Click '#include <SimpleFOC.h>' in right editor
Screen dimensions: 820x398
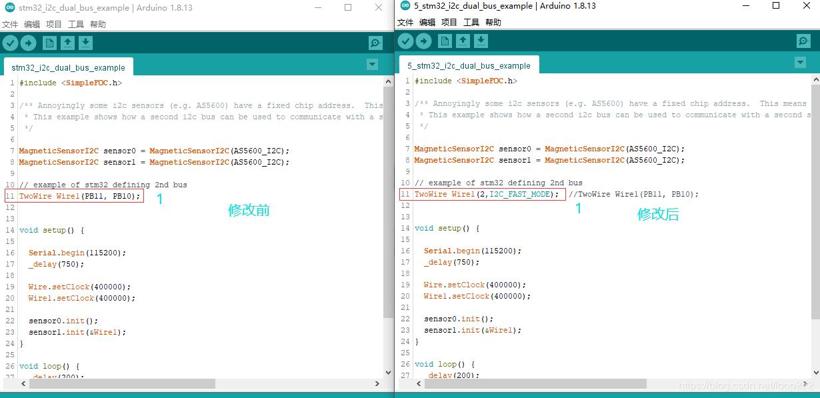click(466, 81)
